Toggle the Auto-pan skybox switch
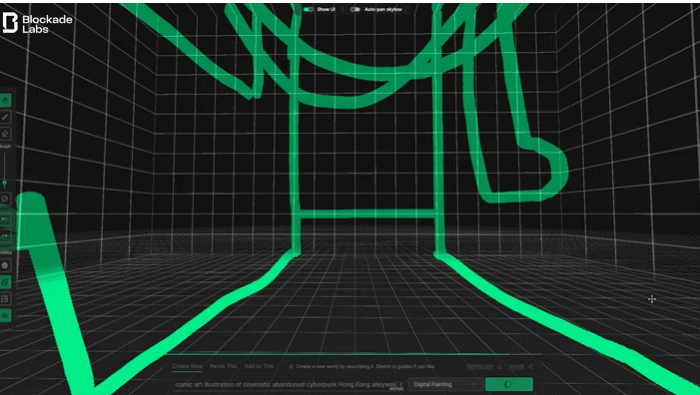Image resolution: width=700 pixels, height=395 pixels. [x=355, y=9]
